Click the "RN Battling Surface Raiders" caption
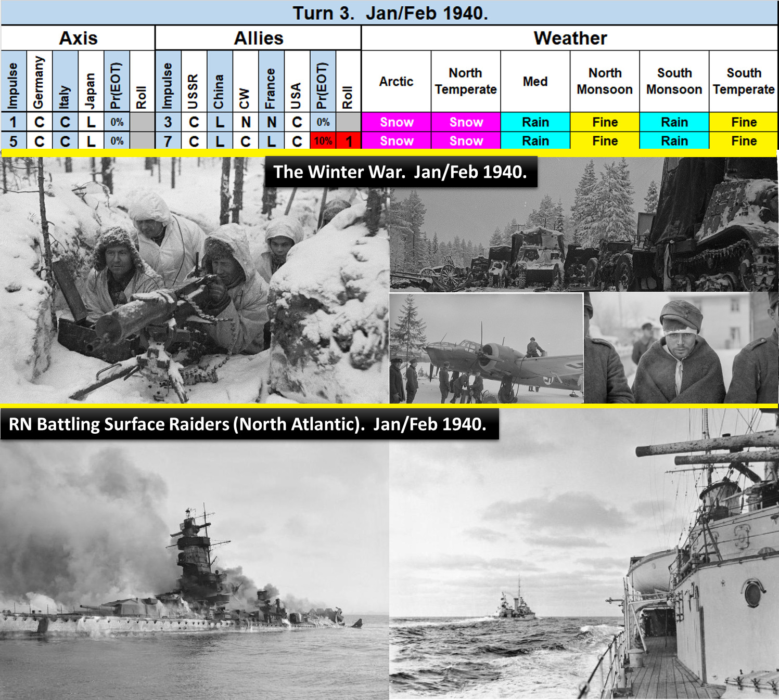This screenshot has width=779, height=700. (249, 424)
